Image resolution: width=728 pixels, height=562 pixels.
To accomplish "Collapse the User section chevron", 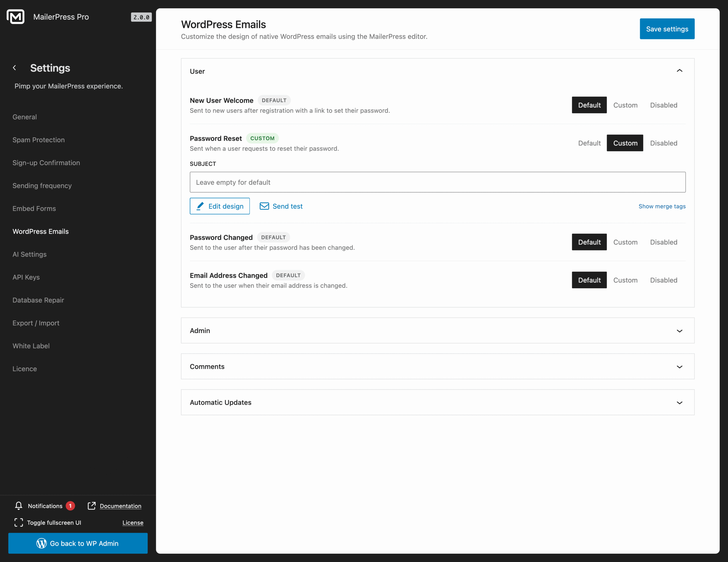I will [x=679, y=71].
